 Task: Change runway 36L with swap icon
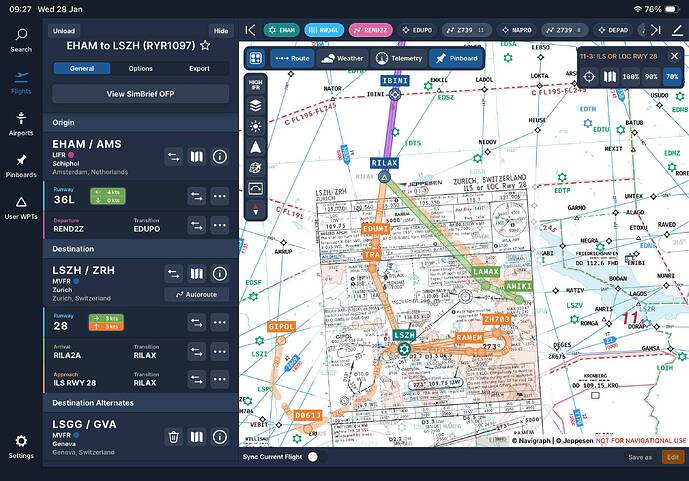(x=196, y=196)
